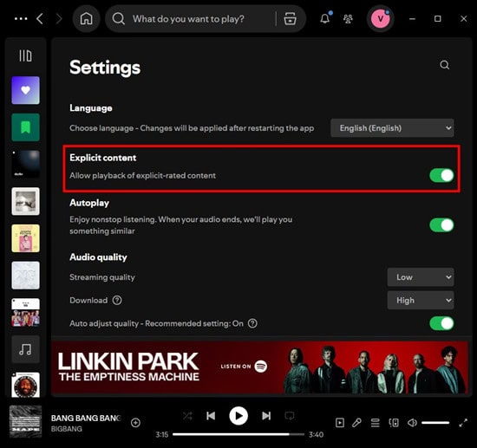Open the Browse icon in search bar
The image size is (477, 448).
click(290, 19)
